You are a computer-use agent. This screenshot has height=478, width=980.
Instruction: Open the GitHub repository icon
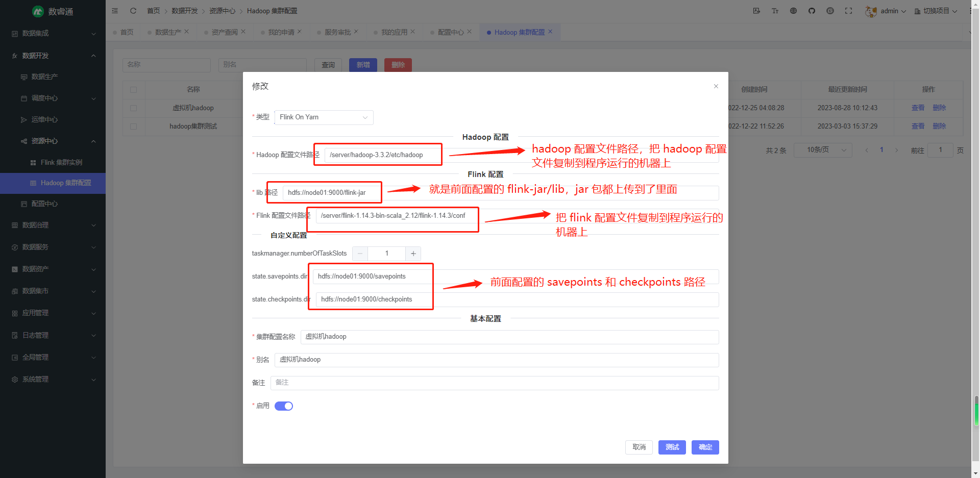point(812,10)
